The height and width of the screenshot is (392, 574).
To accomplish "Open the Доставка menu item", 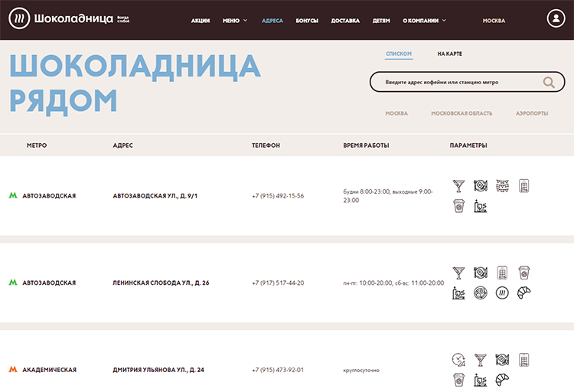I will (345, 21).
